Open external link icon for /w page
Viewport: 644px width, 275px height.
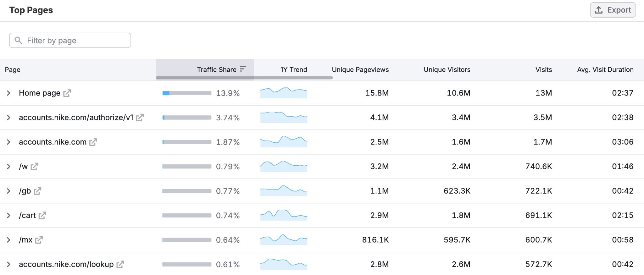pos(35,167)
